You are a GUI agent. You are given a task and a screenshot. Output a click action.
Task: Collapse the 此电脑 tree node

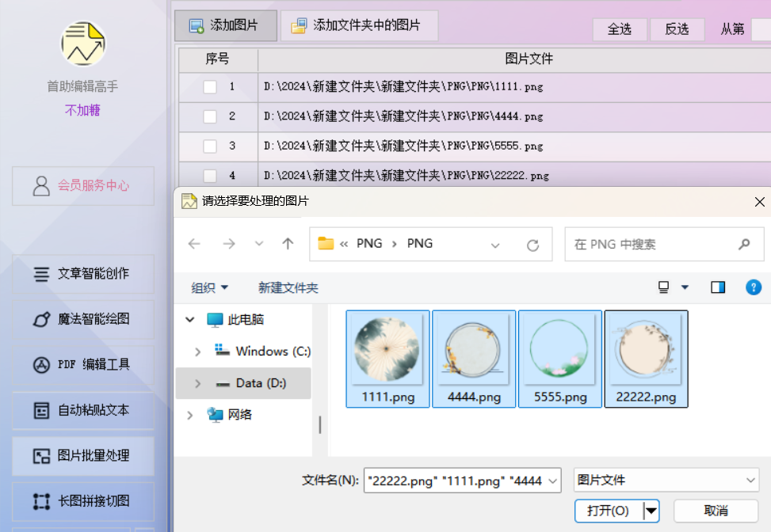point(190,320)
